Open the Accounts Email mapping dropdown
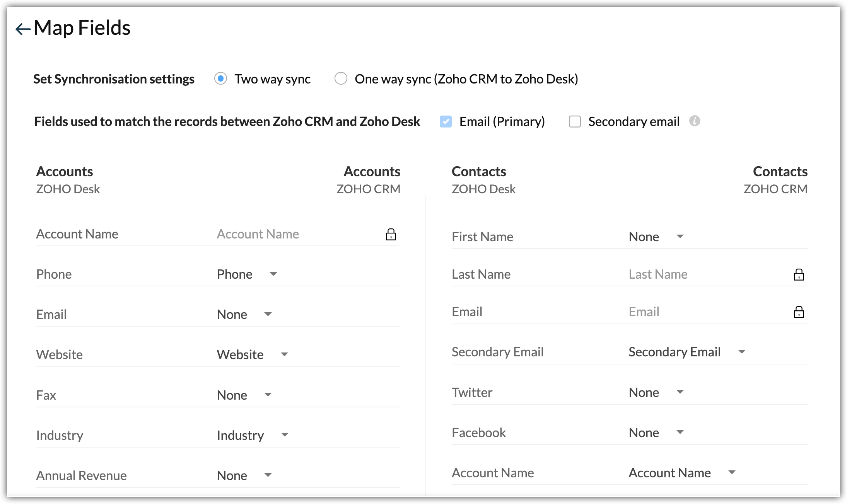Image resolution: width=847 pixels, height=504 pixels. click(x=268, y=314)
